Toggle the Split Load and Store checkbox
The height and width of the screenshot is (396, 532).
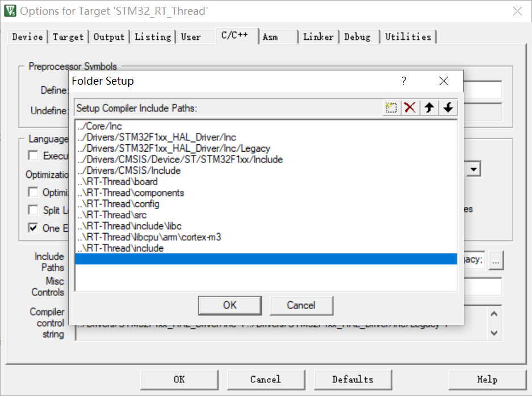33,210
